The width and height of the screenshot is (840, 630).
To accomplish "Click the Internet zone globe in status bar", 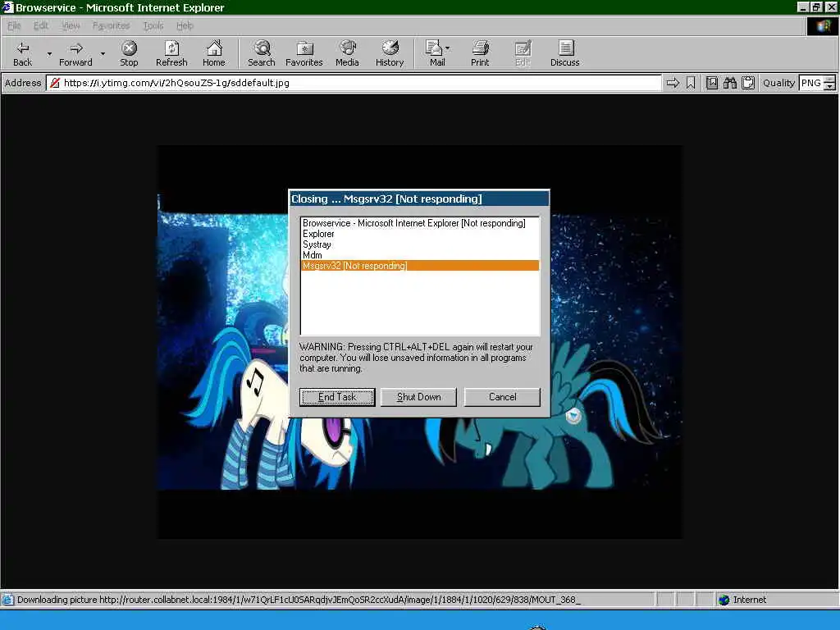I will pyautogui.click(x=724, y=600).
